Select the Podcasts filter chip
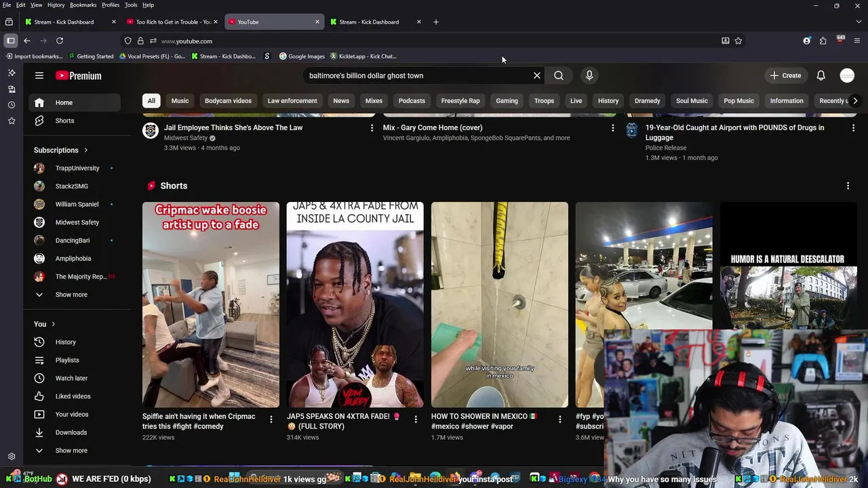This screenshot has width=868, height=488. point(412,101)
